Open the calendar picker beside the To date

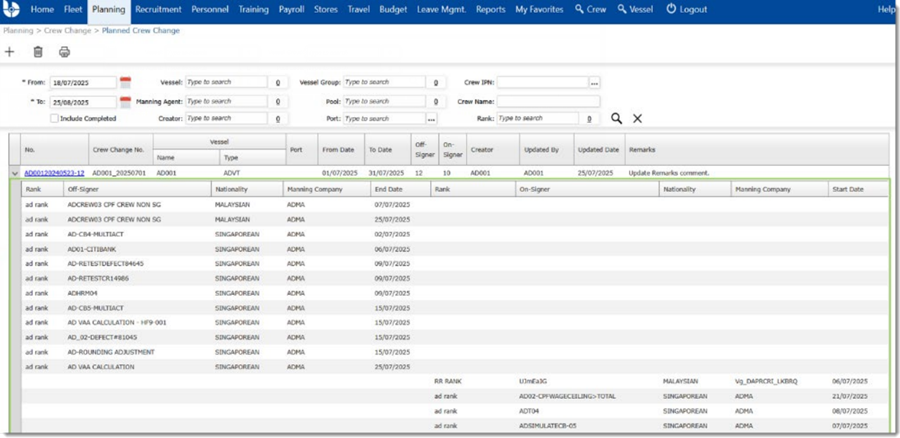126,101
